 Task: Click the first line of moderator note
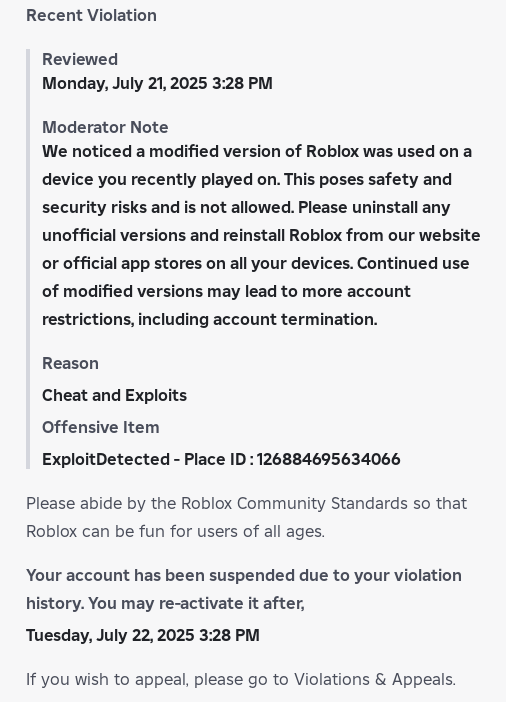(257, 152)
